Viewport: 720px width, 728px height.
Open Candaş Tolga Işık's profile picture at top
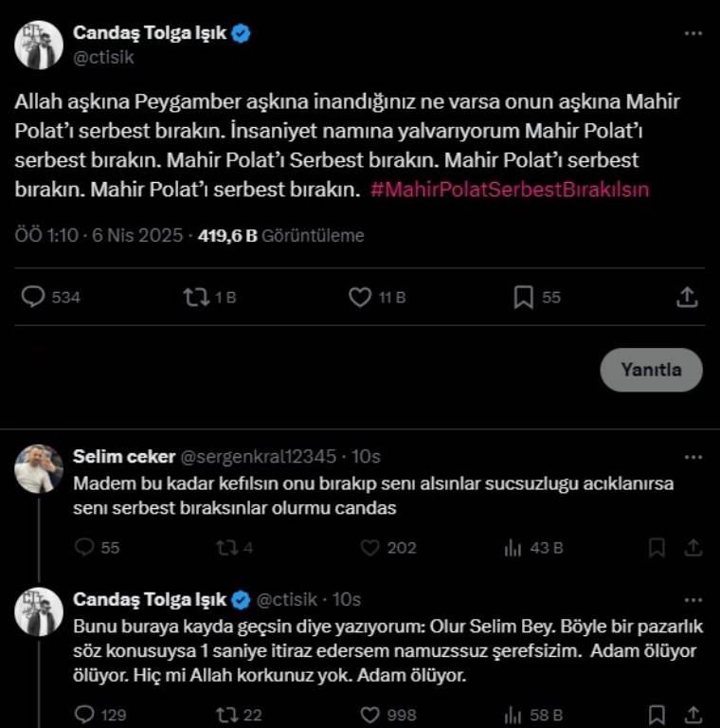[x=39, y=45]
